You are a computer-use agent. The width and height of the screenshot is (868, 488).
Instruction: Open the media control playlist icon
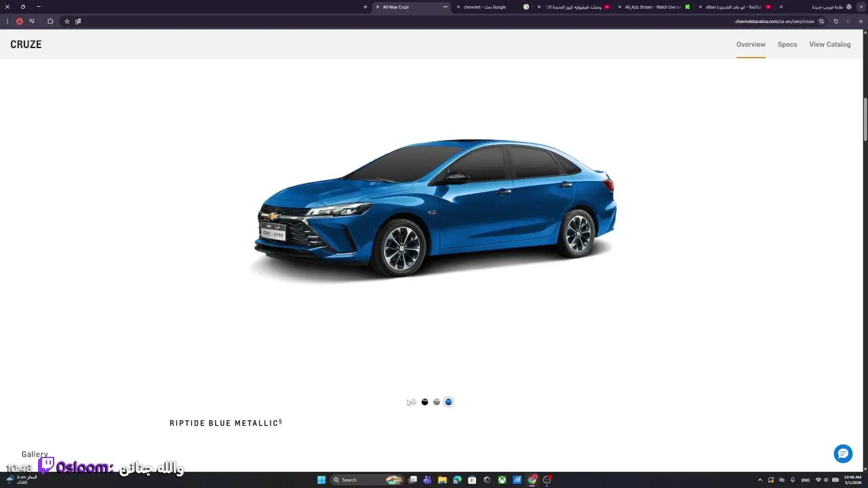coord(32,21)
